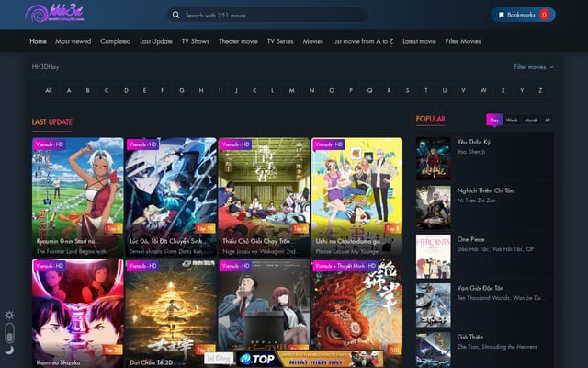Filter movies by letter A
588x368 pixels.
coord(69,90)
